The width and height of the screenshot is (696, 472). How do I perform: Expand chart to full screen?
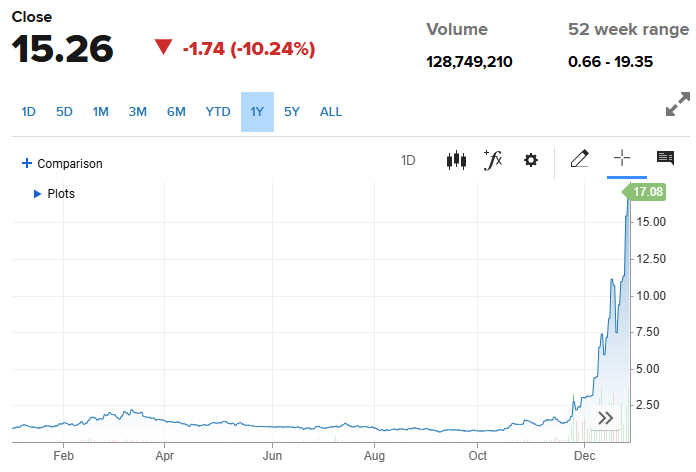pyautogui.click(x=677, y=104)
